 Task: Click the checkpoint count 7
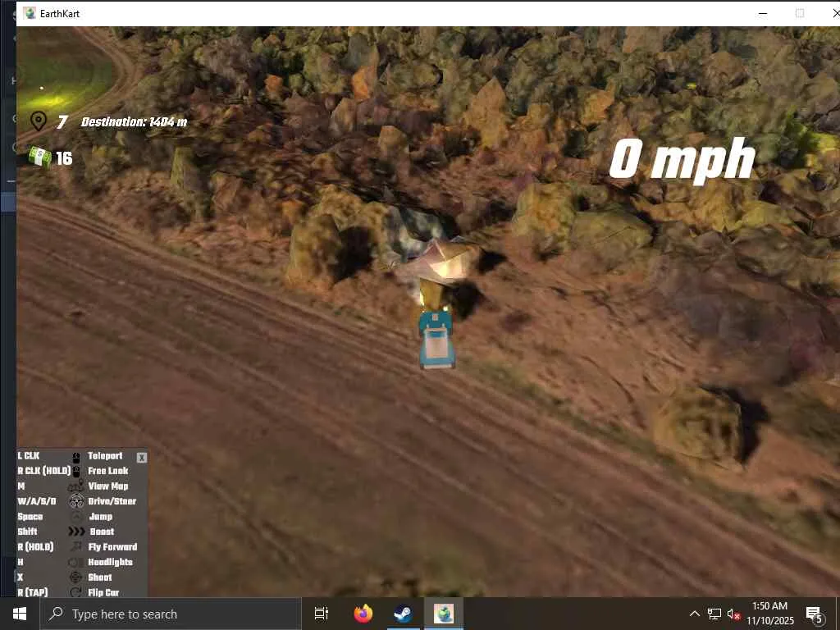pos(62,122)
